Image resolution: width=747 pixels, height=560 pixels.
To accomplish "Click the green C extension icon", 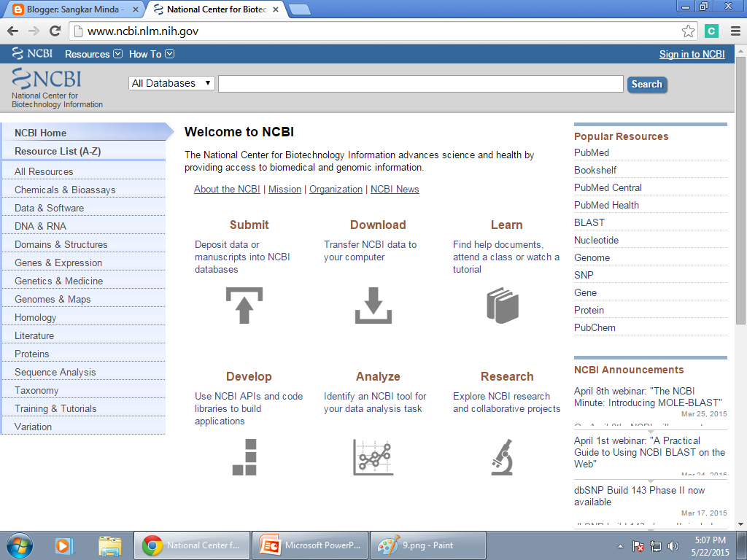I will pyautogui.click(x=711, y=31).
